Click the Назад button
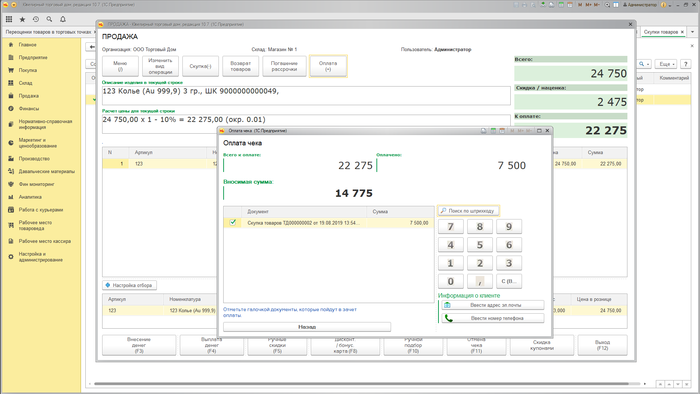 [x=307, y=327]
